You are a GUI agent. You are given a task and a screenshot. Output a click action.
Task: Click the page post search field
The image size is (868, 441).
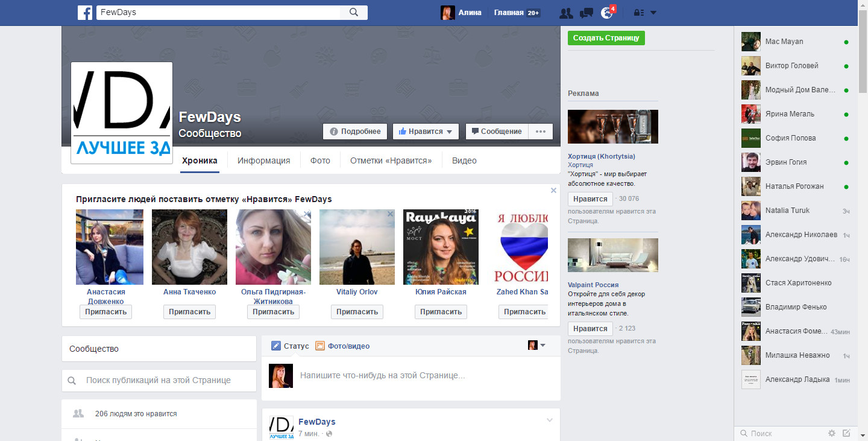pos(159,381)
